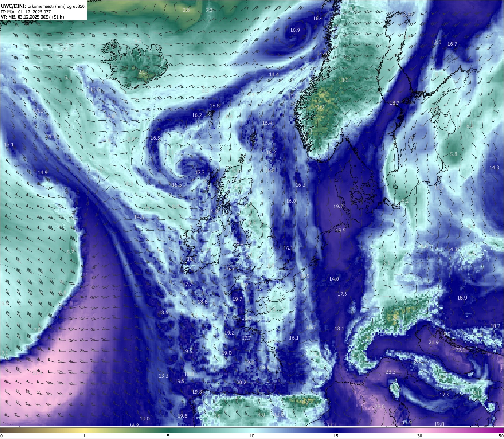Click the map value 19.2
The height and width of the screenshot is (439, 504).
(229, 333)
